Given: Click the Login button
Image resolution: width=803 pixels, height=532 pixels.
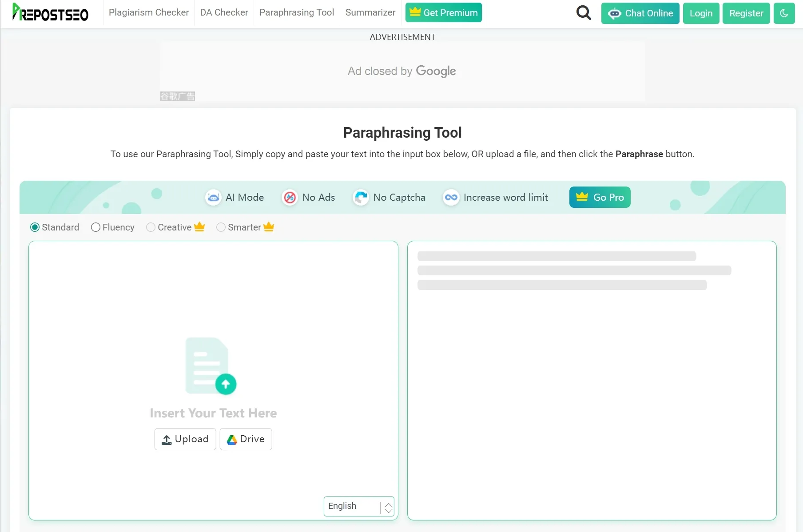Looking at the screenshot, I should 701,13.
